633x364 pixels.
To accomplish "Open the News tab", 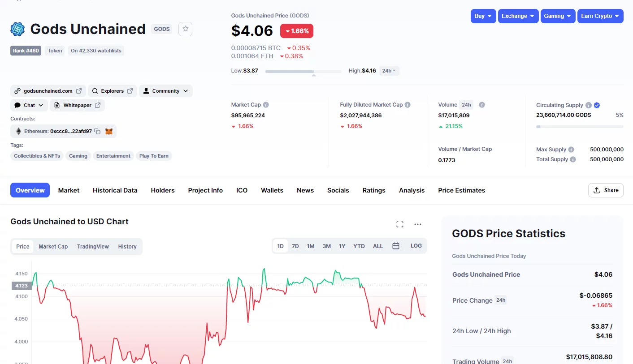I will pyautogui.click(x=305, y=190).
